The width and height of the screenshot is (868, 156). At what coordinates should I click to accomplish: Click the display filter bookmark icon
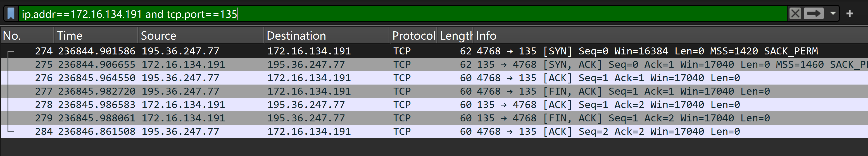(x=11, y=14)
